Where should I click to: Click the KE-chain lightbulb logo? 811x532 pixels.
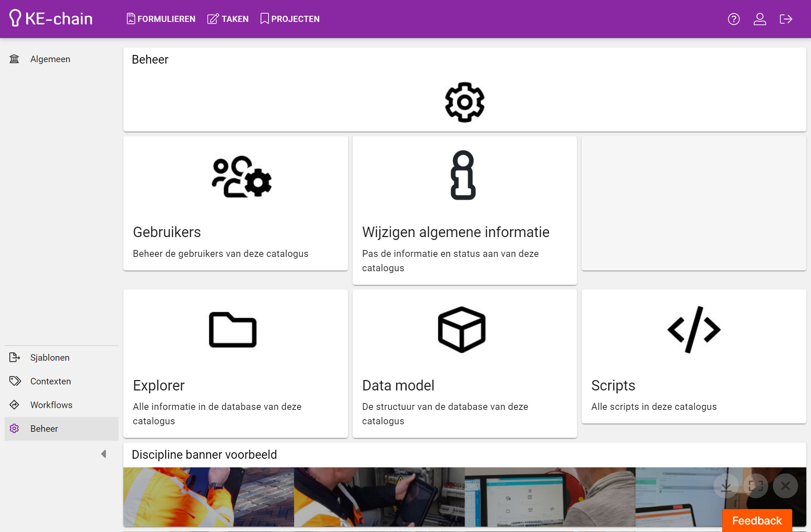(15, 18)
